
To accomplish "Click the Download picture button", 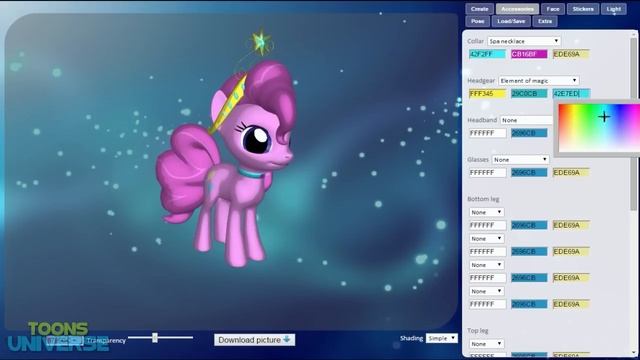I will pyautogui.click(x=254, y=340).
